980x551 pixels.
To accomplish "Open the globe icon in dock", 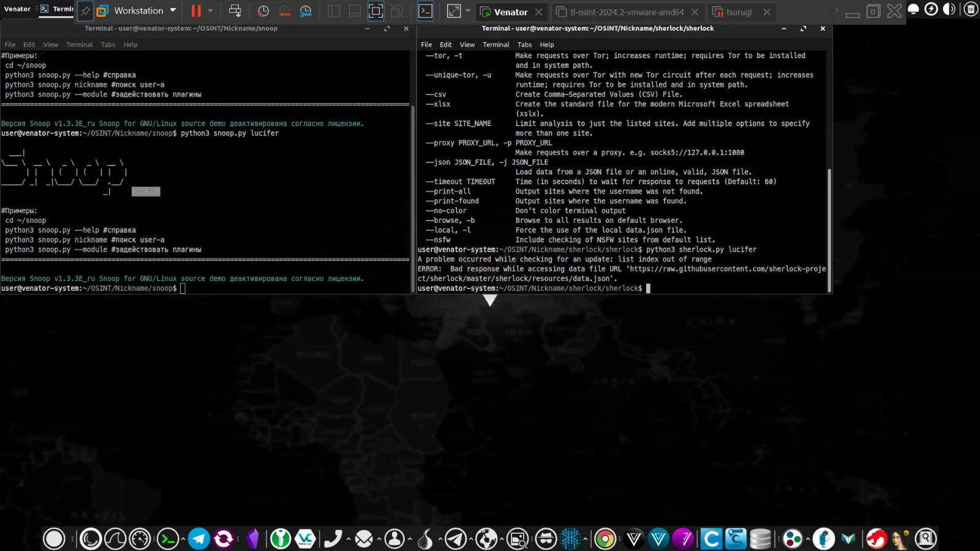I will (x=487, y=539).
